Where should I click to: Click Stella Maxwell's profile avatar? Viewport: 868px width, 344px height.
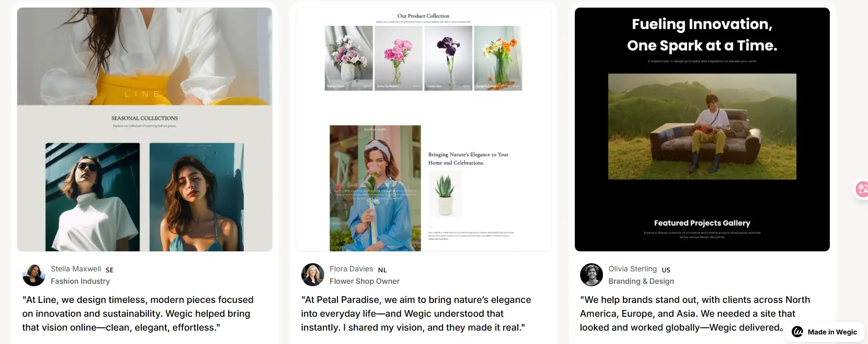pos(34,275)
